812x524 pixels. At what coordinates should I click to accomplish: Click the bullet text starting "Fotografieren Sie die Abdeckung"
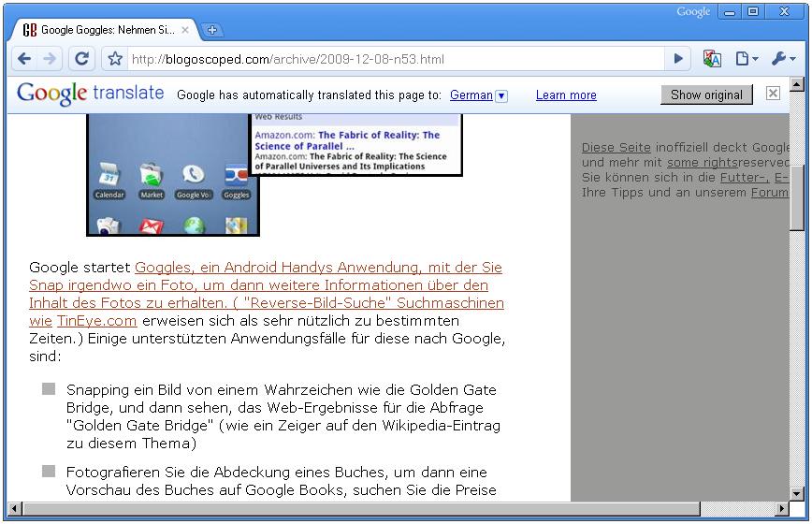(282, 481)
